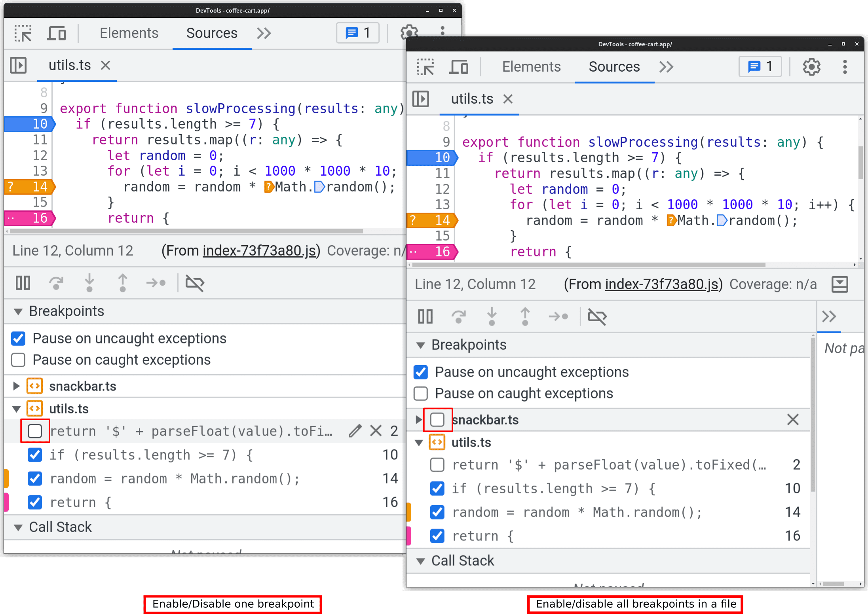This screenshot has height=614, width=868.
Task: Enable the return parseFloat breakpoint
Action: (34, 430)
